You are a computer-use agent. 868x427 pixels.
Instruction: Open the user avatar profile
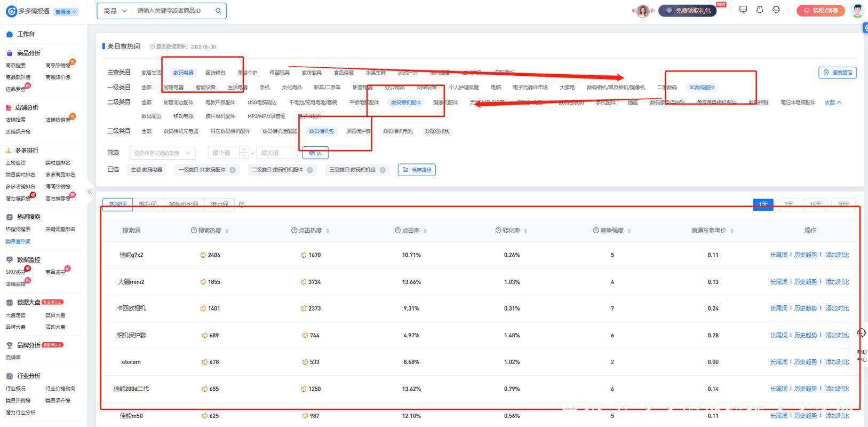(x=857, y=11)
